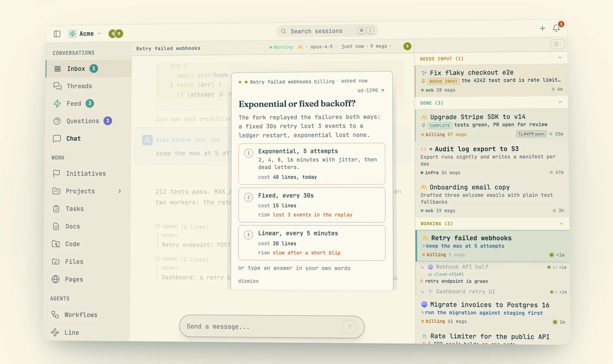This screenshot has height=364, width=613.
Task: Click the send arrow button
Action: tap(349, 327)
